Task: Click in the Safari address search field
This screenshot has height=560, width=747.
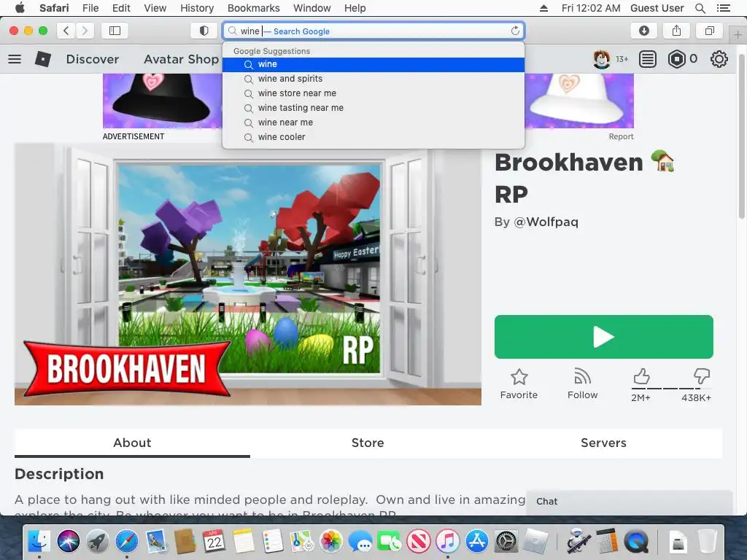Action: point(373,31)
